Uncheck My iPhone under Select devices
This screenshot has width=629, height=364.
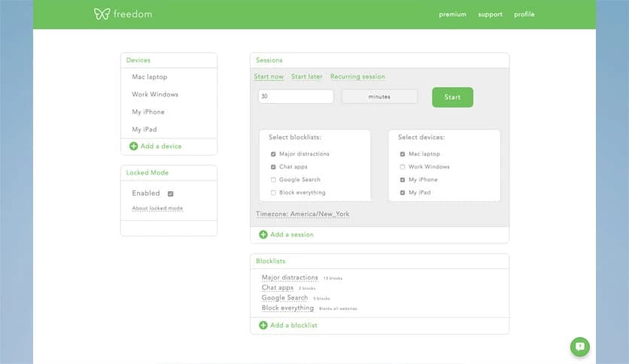pyautogui.click(x=403, y=180)
